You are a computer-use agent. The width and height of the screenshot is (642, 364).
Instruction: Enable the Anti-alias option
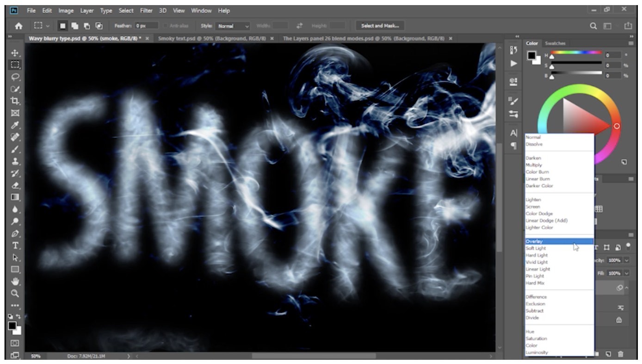pyautogui.click(x=165, y=25)
